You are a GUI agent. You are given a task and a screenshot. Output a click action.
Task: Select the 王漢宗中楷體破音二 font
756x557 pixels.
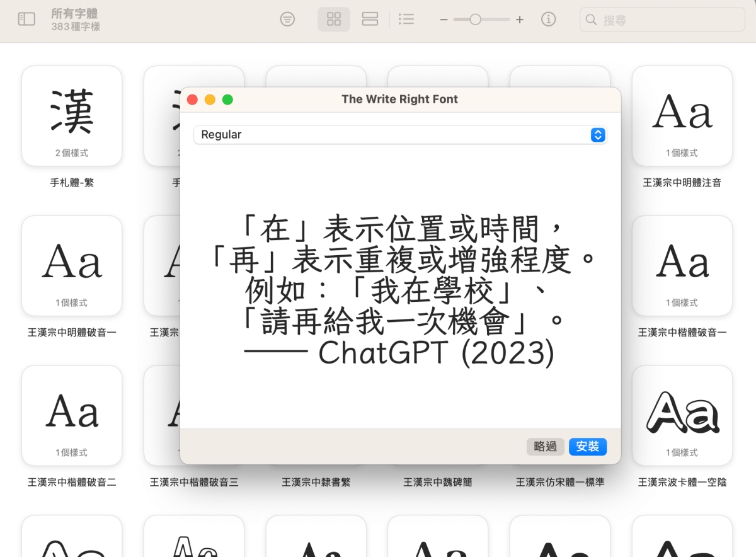coord(72,416)
